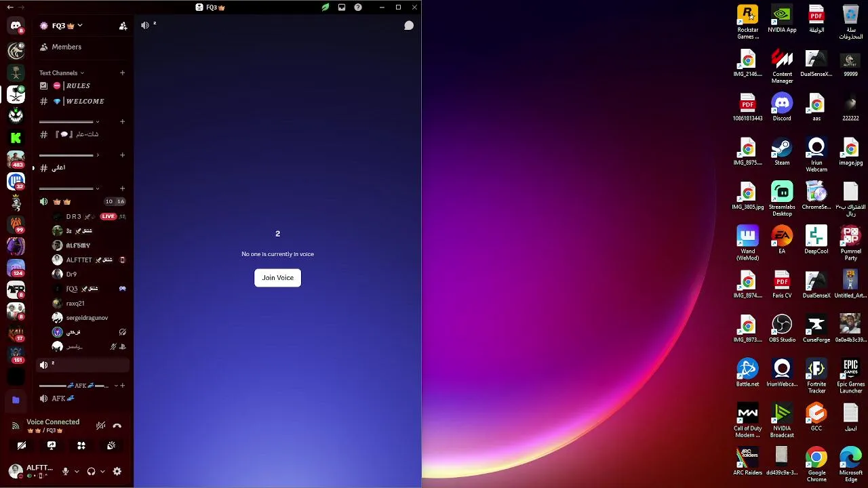
Task: Select user sergeidragunov in voice channel
Action: (90, 317)
